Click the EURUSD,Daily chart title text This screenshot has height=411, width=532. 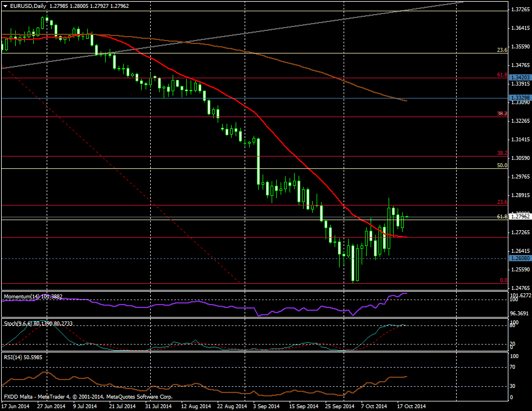(x=28, y=6)
